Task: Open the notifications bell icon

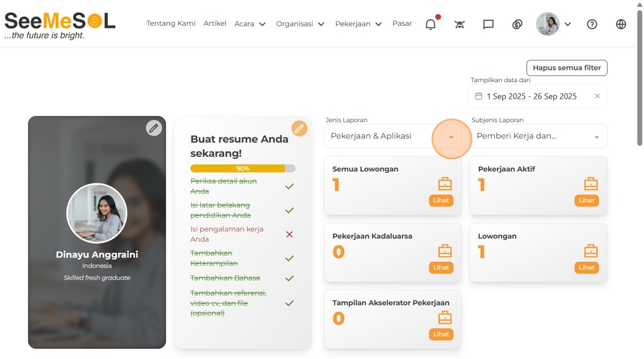Action: pos(430,24)
